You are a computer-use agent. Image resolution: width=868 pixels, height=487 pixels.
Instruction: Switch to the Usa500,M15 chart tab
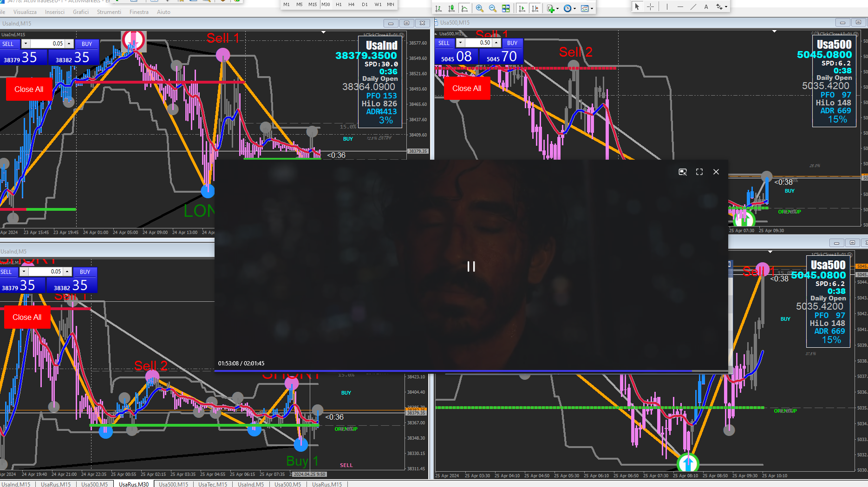tap(174, 484)
